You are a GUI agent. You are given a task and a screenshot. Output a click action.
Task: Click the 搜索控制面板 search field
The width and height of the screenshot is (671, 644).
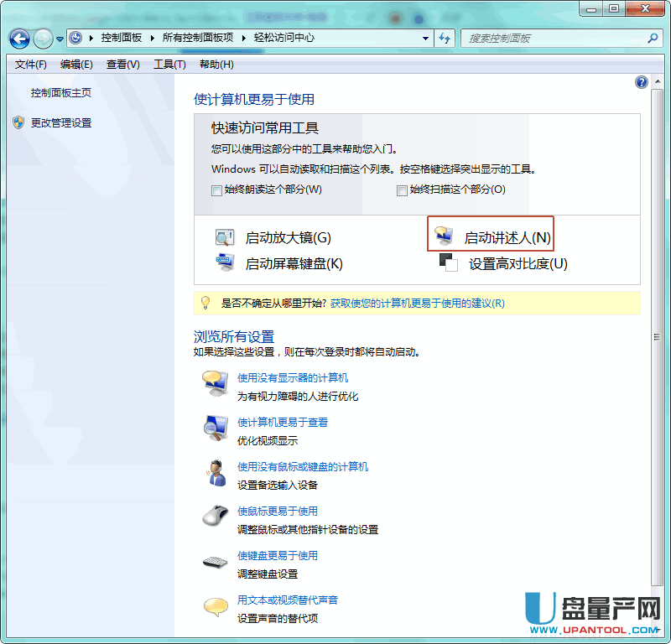(554, 38)
